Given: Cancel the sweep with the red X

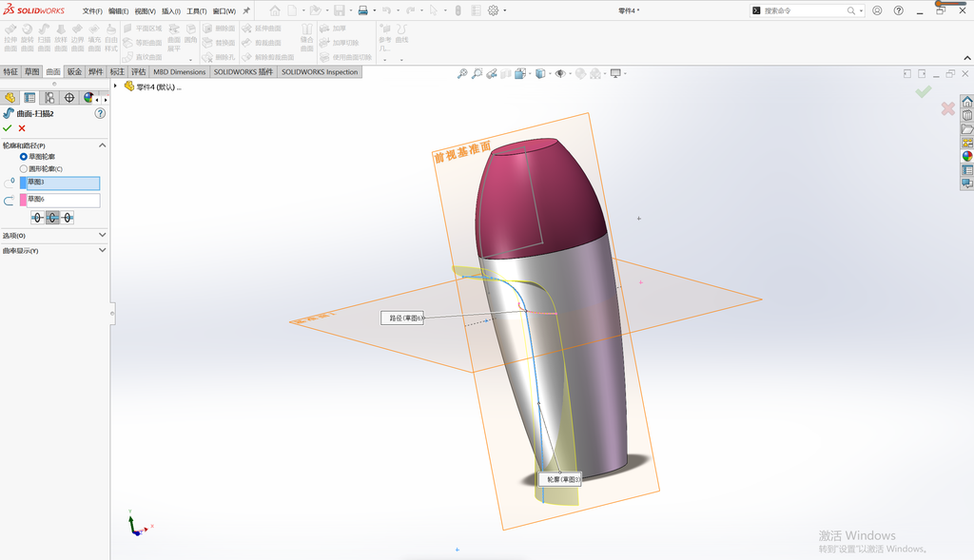Looking at the screenshot, I should click(x=22, y=128).
